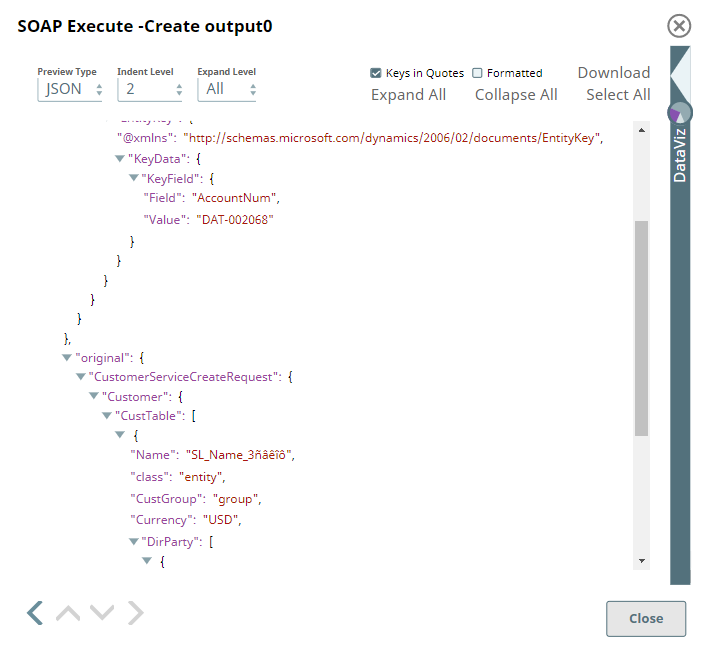Viewport: 710px width, 650px height.
Task: Click Expand All
Action: pos(408,95)
